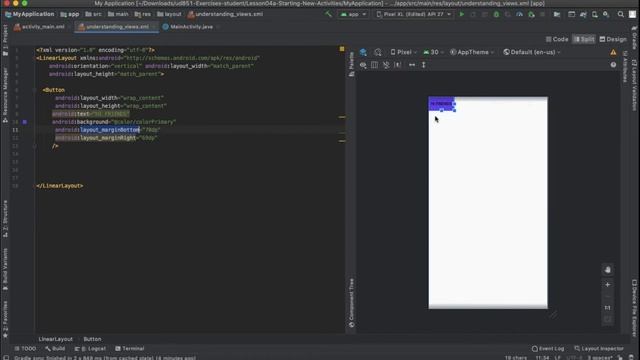The image size is (640, 360).
Task: Click the orientation for preview icon
Action: coord(378,52)
